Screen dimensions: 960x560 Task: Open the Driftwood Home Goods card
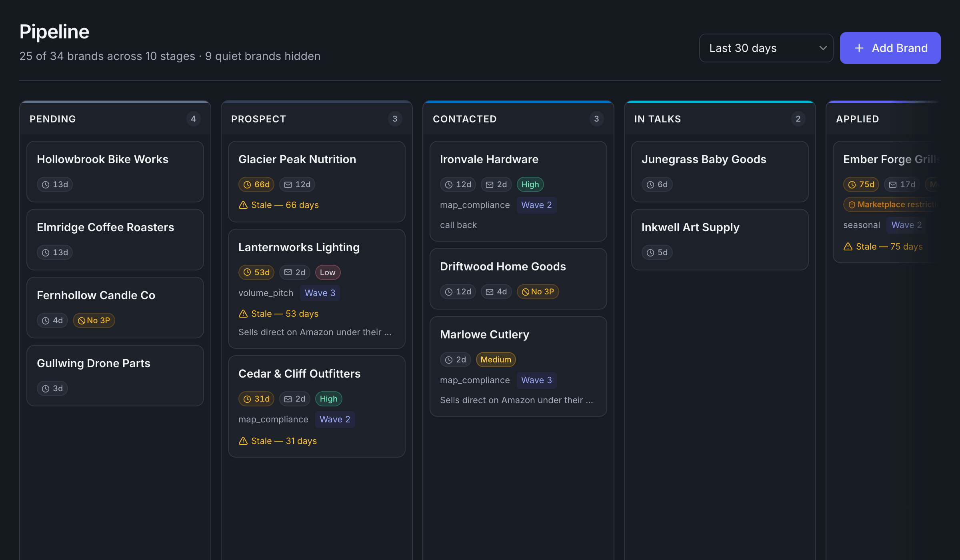click(x=518, y=279)
